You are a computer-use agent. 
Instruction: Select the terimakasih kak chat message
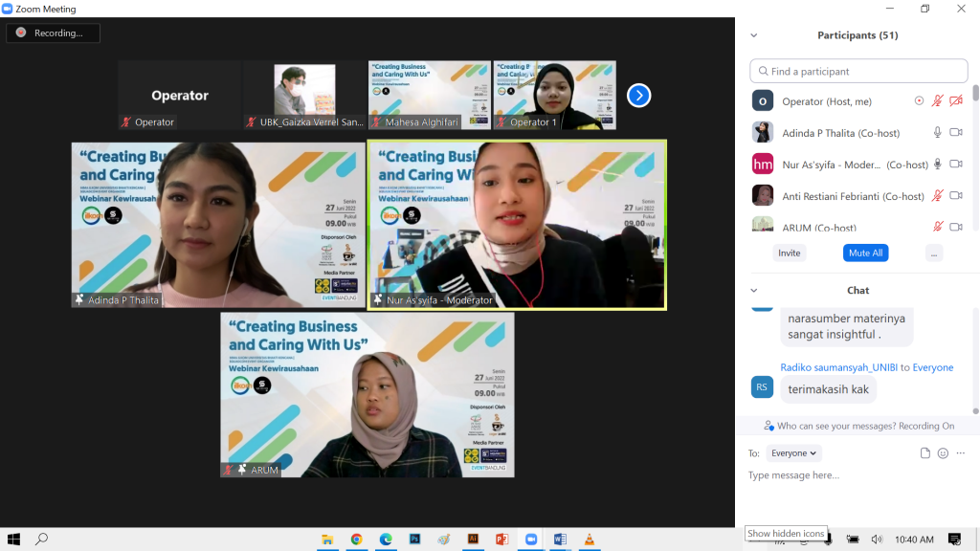(x=828, y=389)
